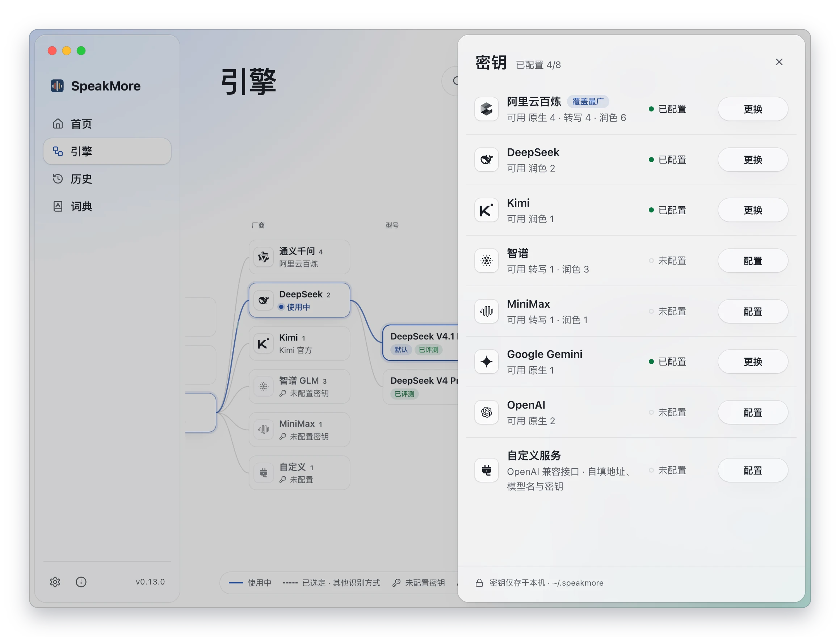Click the 未配置密钥 key icon in legend
Image resolution: width=840 pixels, height=637 pixels.
(x=396, y=582)
